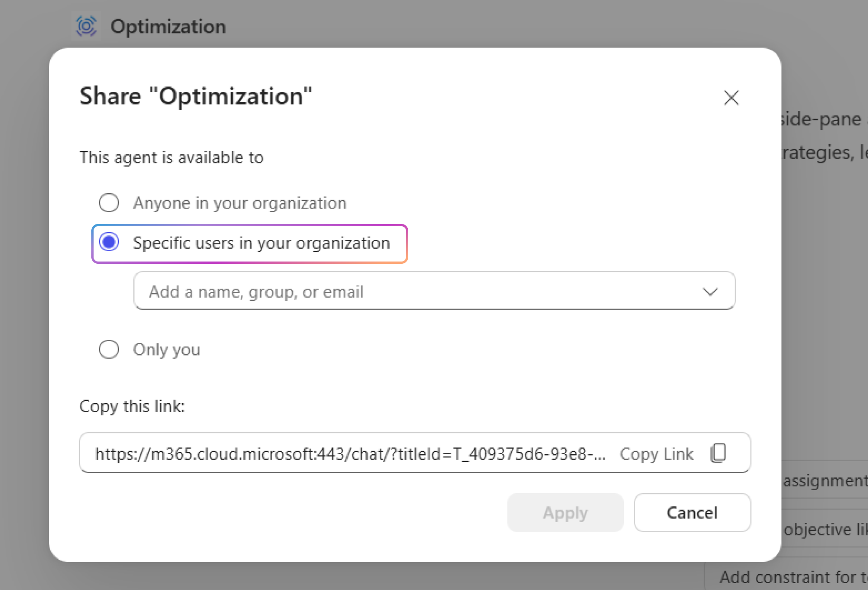
Task: Click the This agent is available to label
Action: 171,157
